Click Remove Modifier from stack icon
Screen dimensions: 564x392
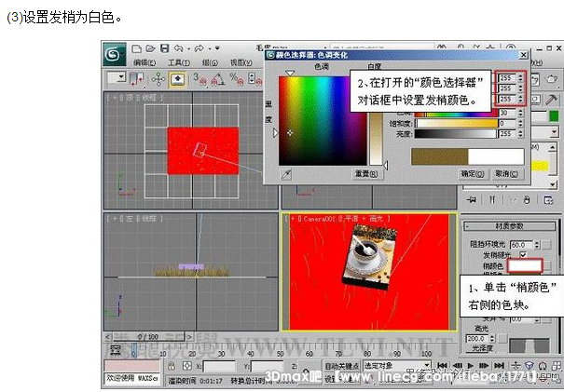(527, 200)
